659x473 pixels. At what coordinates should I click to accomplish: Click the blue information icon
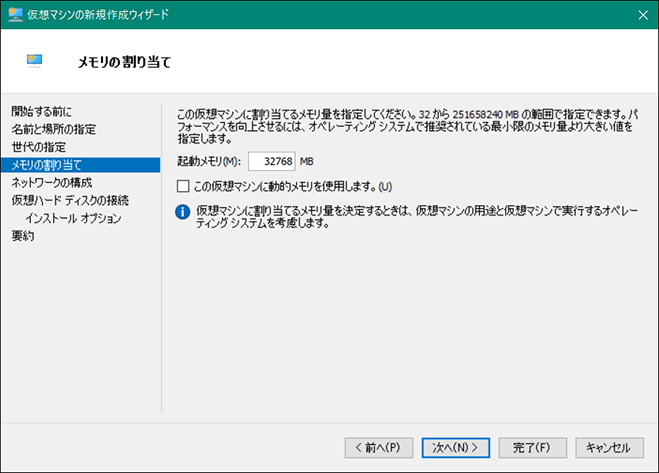pyautogui.click(x=182, y=212)
